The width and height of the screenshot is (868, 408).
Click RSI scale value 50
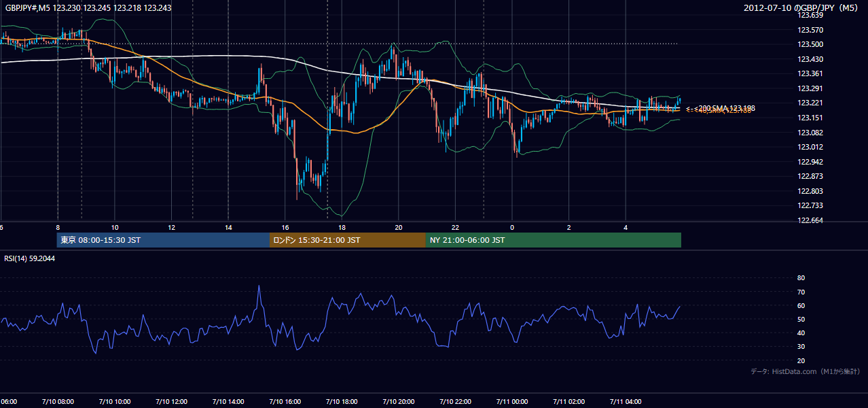click(801, 319)
